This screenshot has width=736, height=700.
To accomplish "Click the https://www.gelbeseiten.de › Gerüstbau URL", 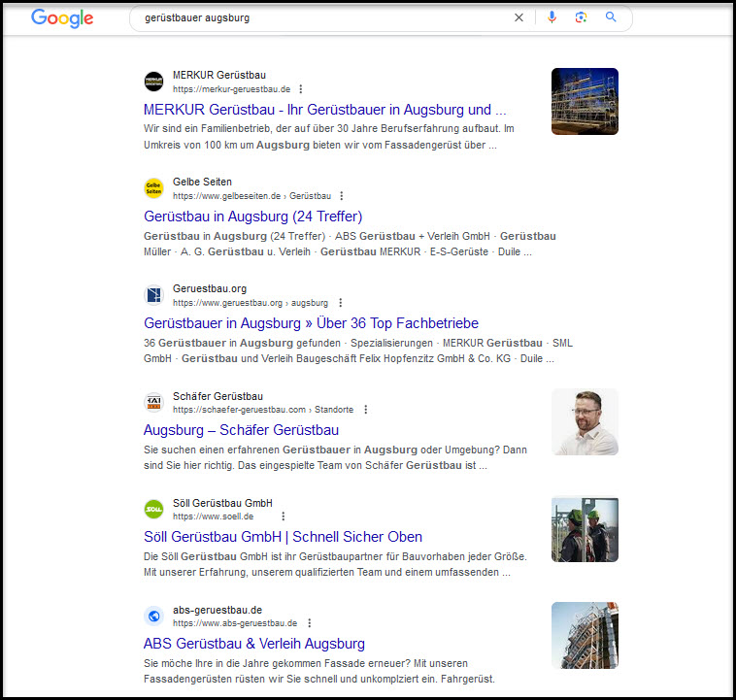I will pyautogui.click(x=251, y=196).
